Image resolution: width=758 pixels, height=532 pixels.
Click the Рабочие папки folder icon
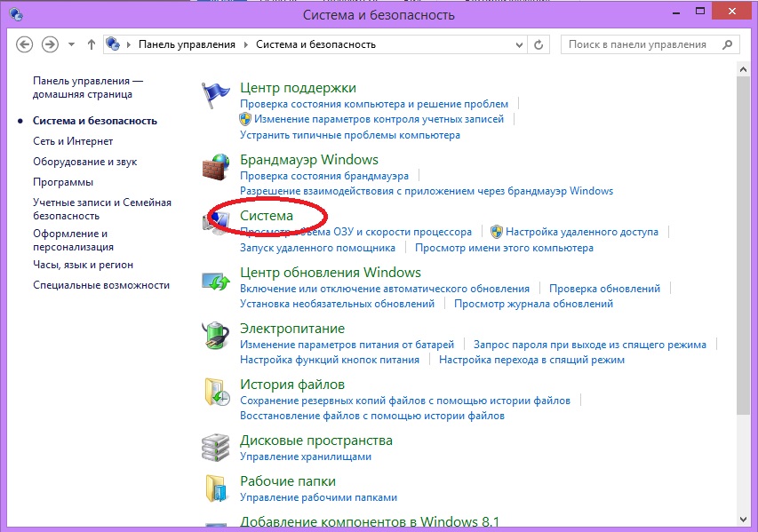[x=216, y=488]
